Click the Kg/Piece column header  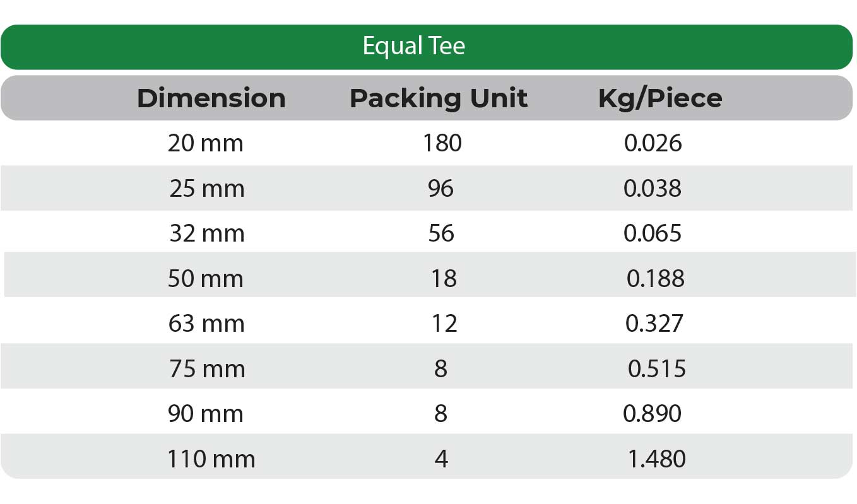660,98
